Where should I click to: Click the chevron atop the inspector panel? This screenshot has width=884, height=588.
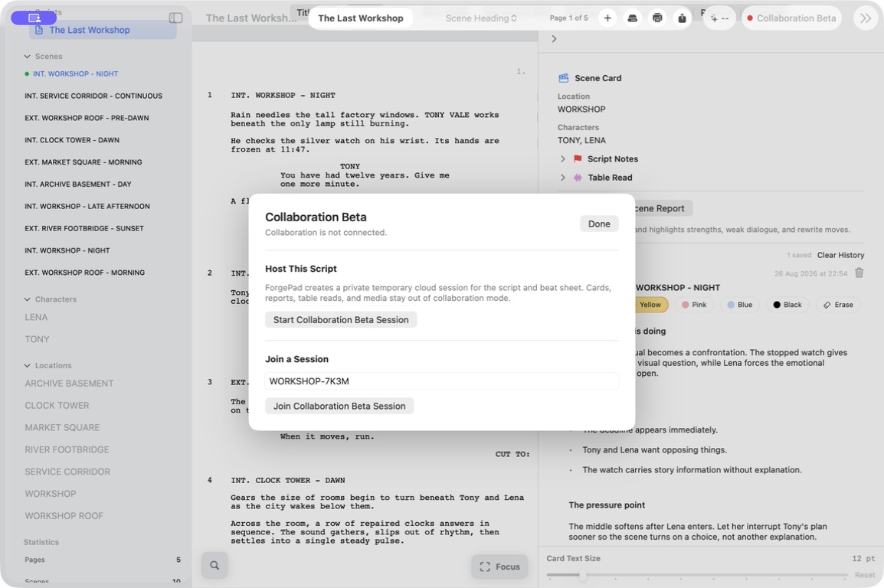(x=554, y=39)
